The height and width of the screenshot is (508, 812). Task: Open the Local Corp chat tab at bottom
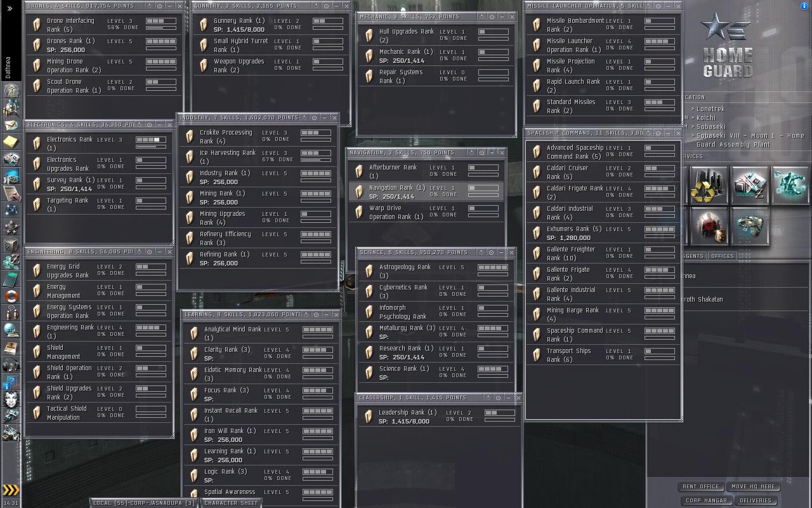144,503
